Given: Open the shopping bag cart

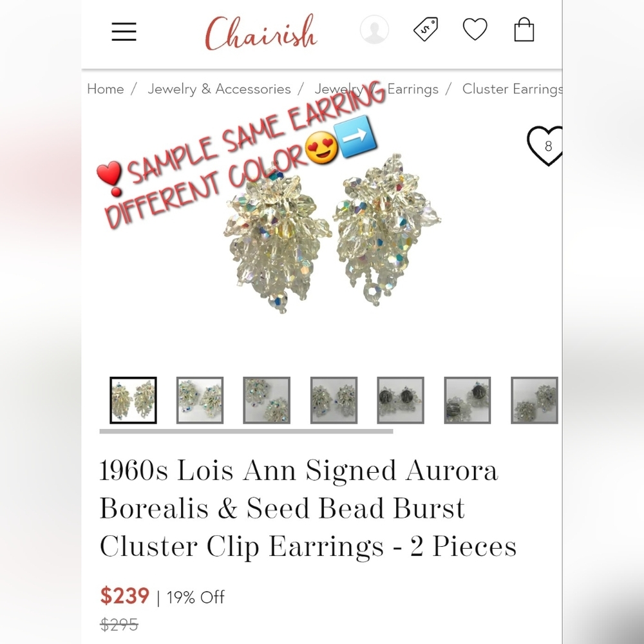Looking at the screenshot, I should (x=524, y=29).
